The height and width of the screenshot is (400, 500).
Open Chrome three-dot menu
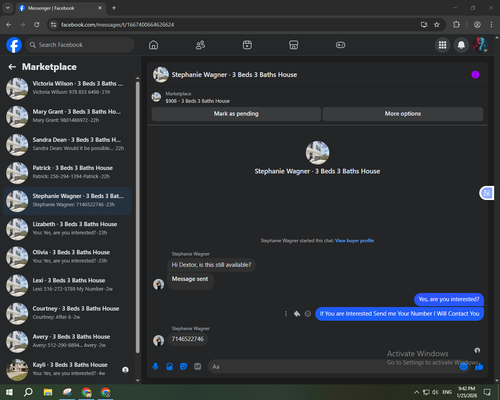tap(491, 25)
